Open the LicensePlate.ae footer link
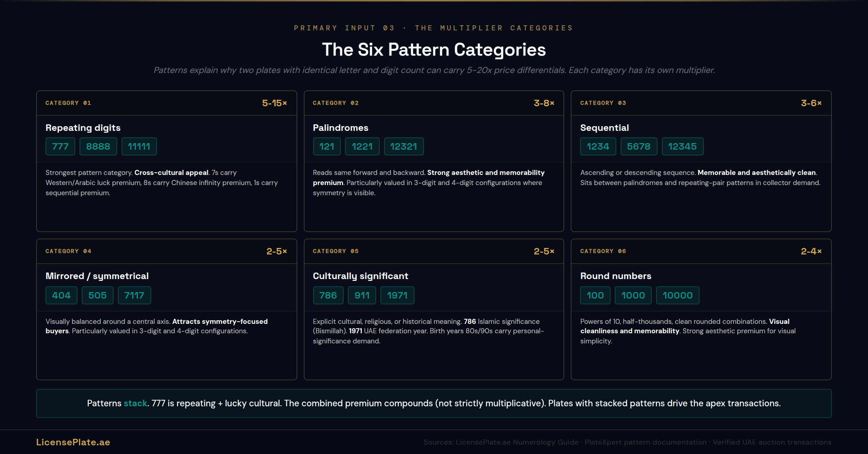This screenshot has width=868, height=454. pos(73,442)
